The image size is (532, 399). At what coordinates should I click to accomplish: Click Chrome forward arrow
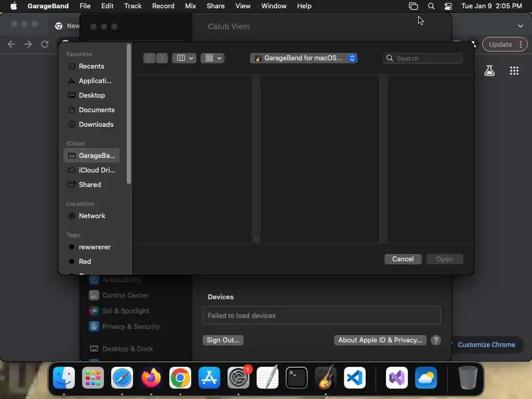coord(28,44)
